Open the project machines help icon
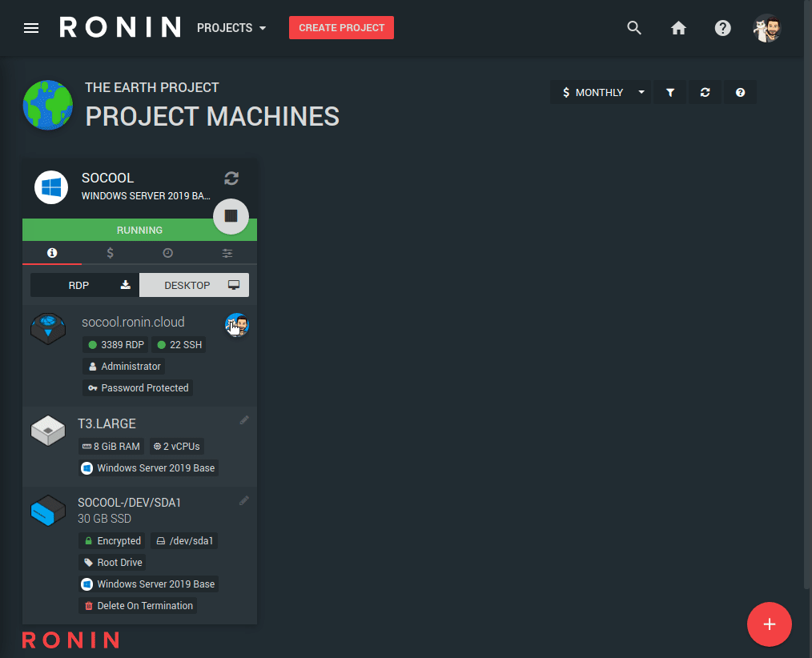This screenshot has height=658, width=812. click(x=740, y=93)
